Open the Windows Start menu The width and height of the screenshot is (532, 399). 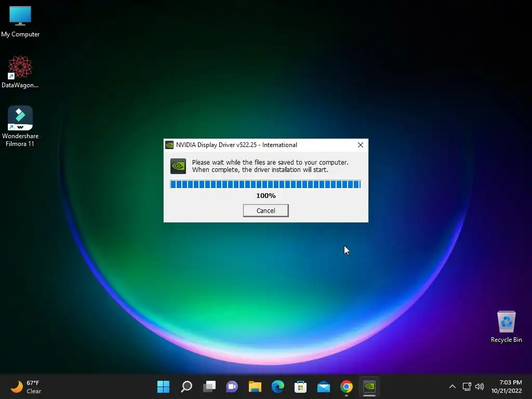coord(164,387)
